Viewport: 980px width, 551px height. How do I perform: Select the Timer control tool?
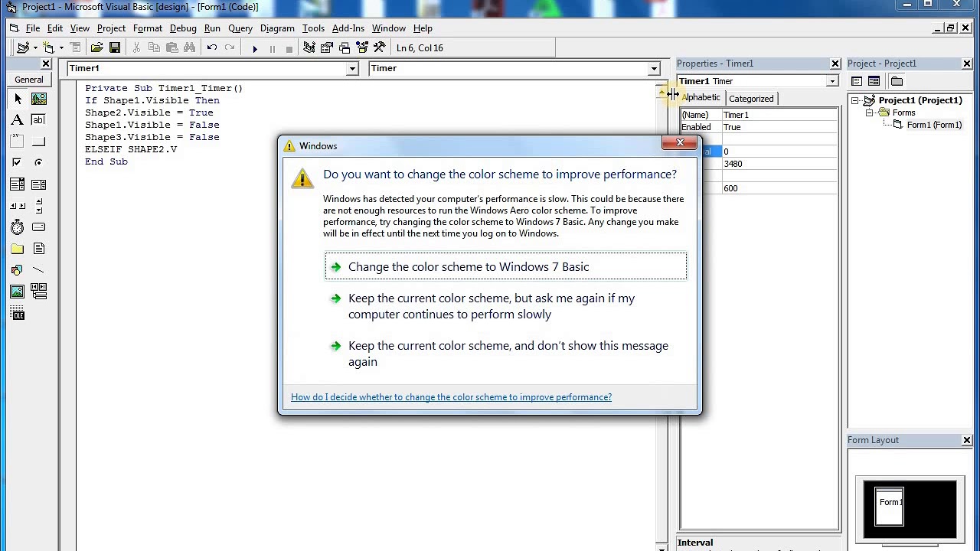[18, 227]
